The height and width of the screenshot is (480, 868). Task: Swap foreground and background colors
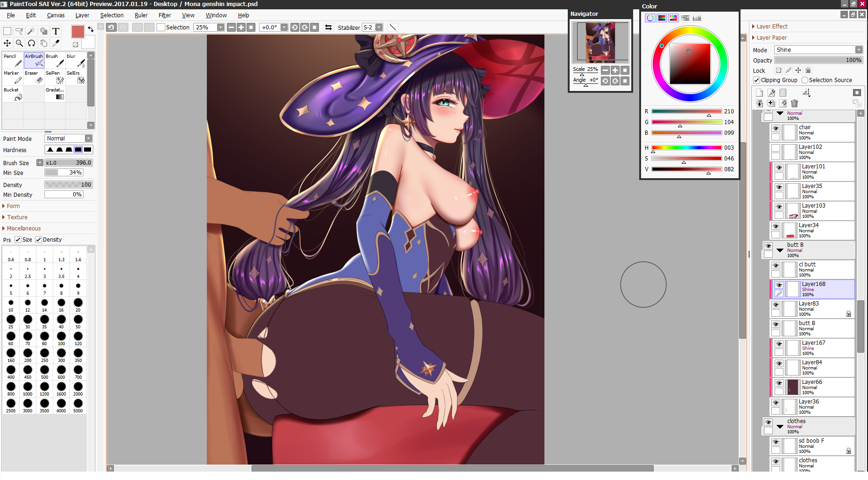(x=91, y=29)
